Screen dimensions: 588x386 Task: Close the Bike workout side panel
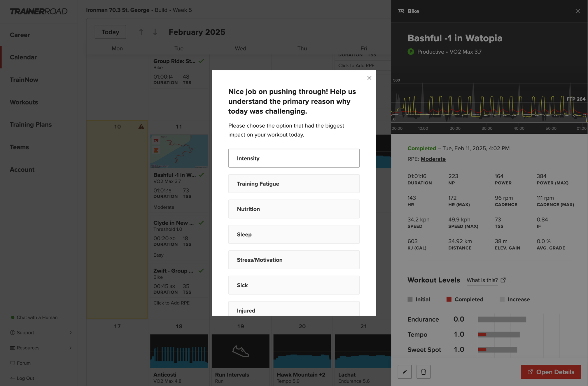point(577,11)
